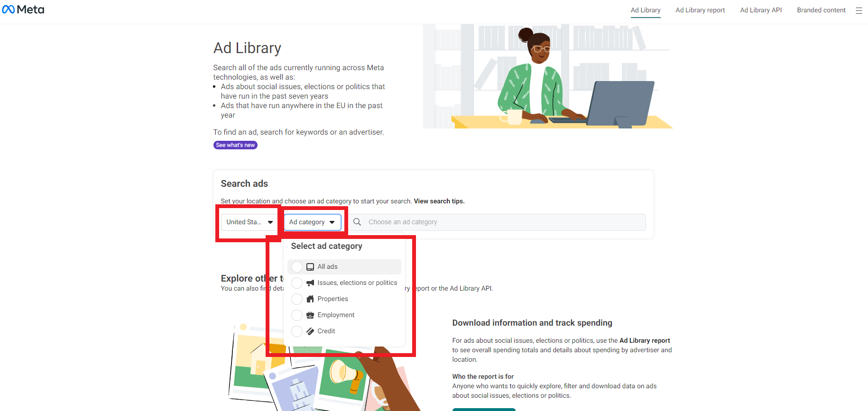Click the briefcase icon for Employment
Image resolution: width=868 pixels, height=411 pixels.
tap(310, 315)
